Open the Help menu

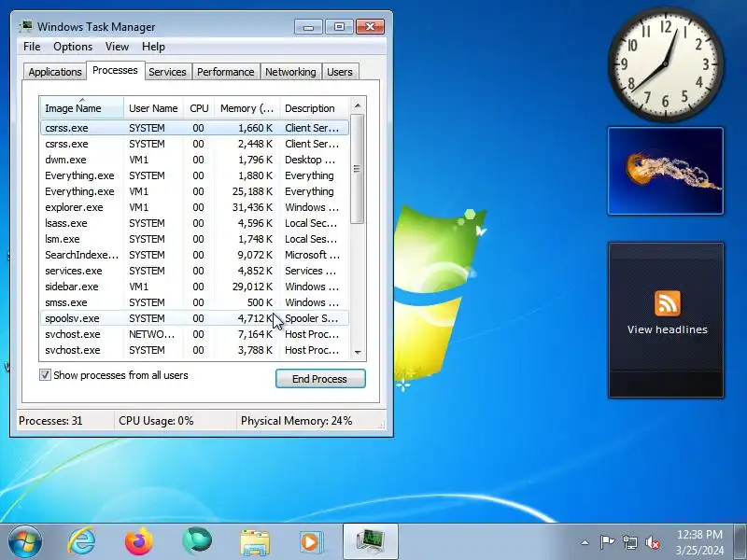coord(153,47)
